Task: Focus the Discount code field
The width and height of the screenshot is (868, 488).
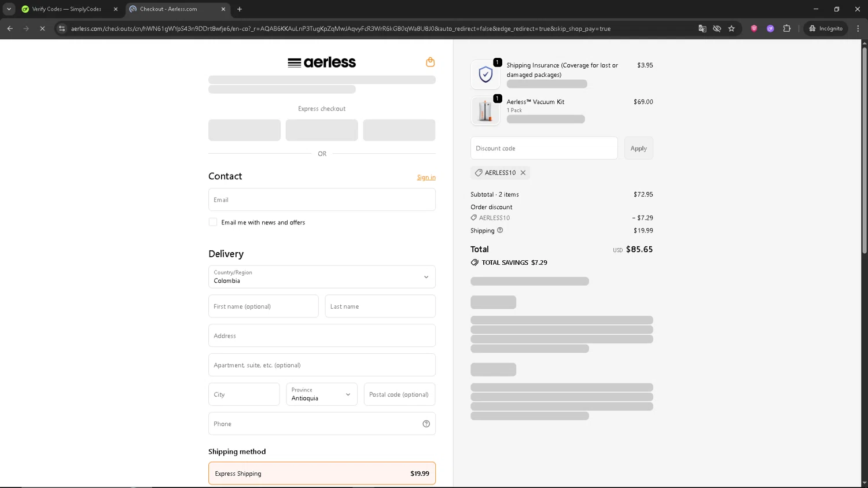Action: [544, 149]
